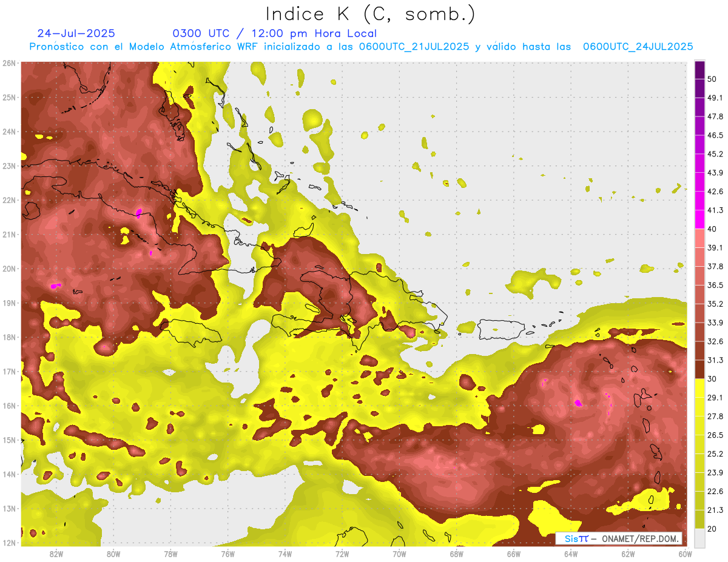The image size is (728, 562).
Task: Click the colorbar value '49.1'
Action: coord(715,98)
